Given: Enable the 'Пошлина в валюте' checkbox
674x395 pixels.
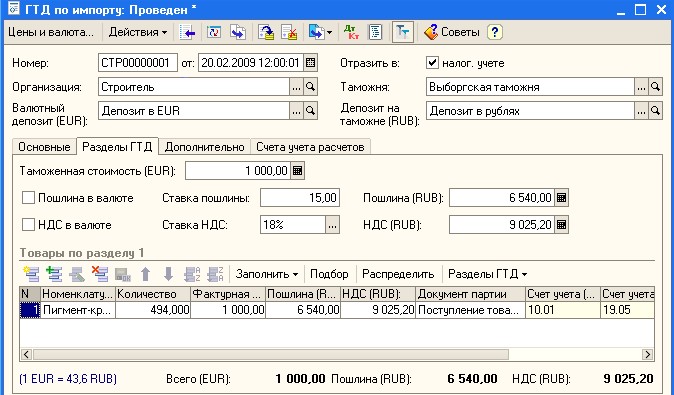Looking at the screenshot, I should pyautogui.click(x=28, y=198).
